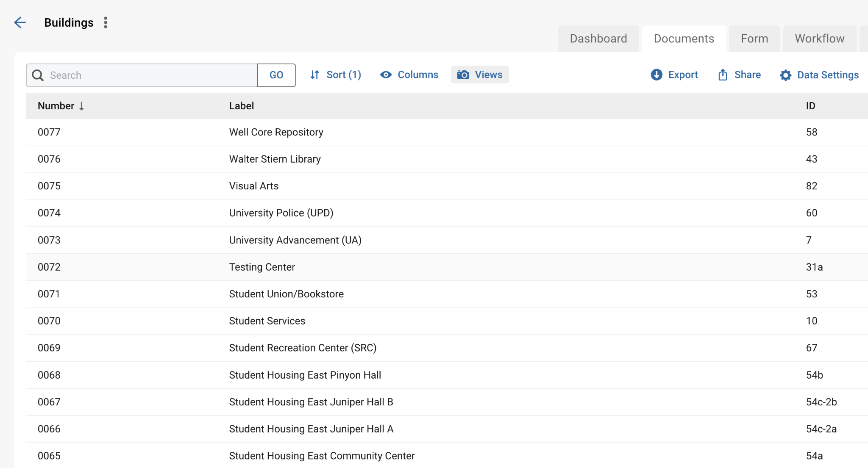868x468 pixels.
Task: Expand sorting options with the up-down arrows
Action: [314, 75]
